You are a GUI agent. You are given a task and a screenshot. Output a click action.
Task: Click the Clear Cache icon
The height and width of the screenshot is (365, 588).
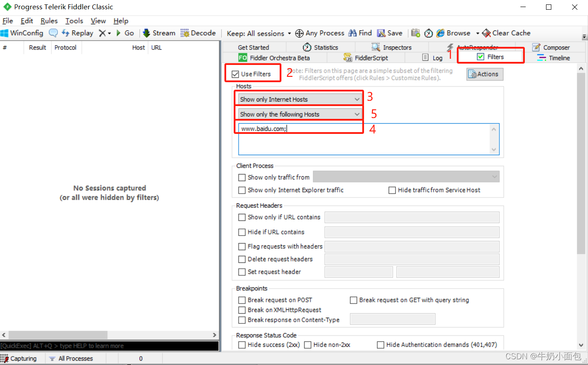(506, 33)
